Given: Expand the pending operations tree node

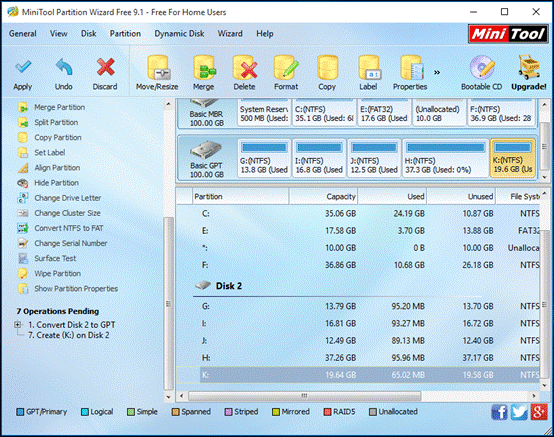Looking at the screenshot, I should [x=18, y=324].
